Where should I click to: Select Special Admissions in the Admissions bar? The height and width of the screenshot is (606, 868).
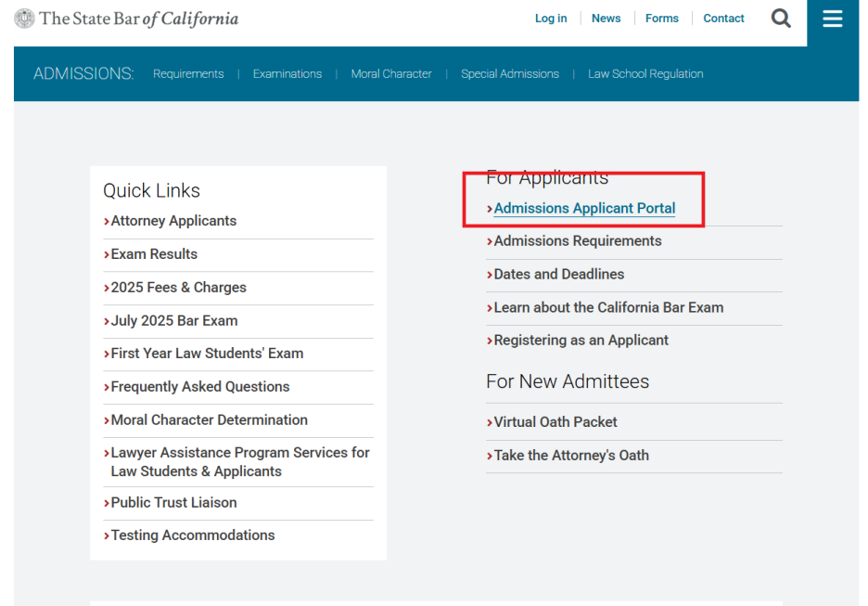coord(510,73)
